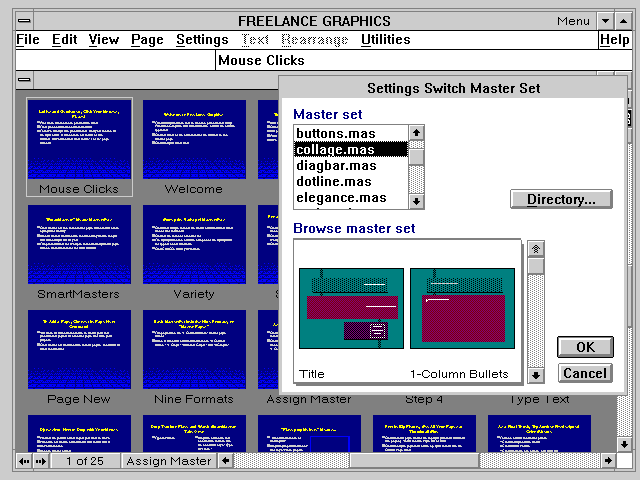Click master set list scroll up arrow
The height and width of the screenshot is (480, 640).
(416, 133)
